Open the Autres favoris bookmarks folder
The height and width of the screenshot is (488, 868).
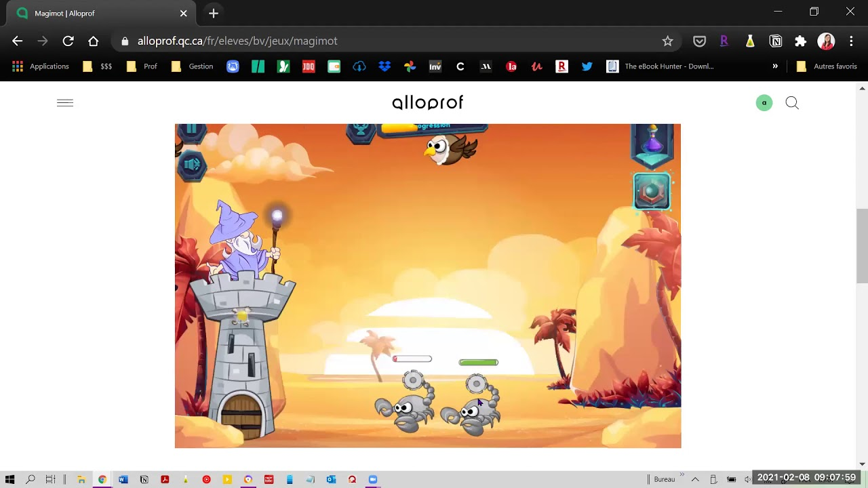tap(827, 66)
